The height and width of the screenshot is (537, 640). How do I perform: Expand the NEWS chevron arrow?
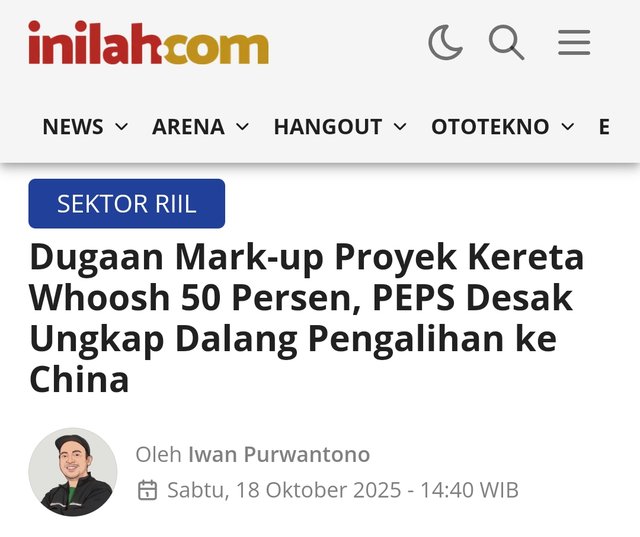pos(122,127)
